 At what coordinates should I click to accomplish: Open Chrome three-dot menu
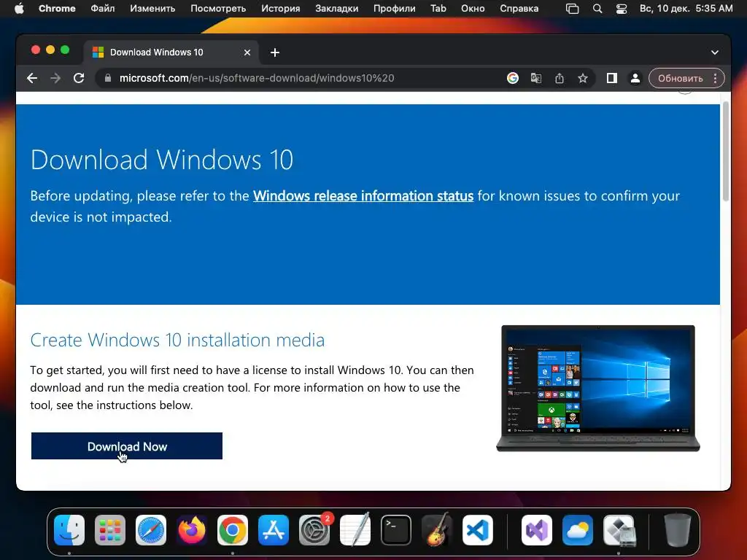pyautogui.click(x=715, y=78)
